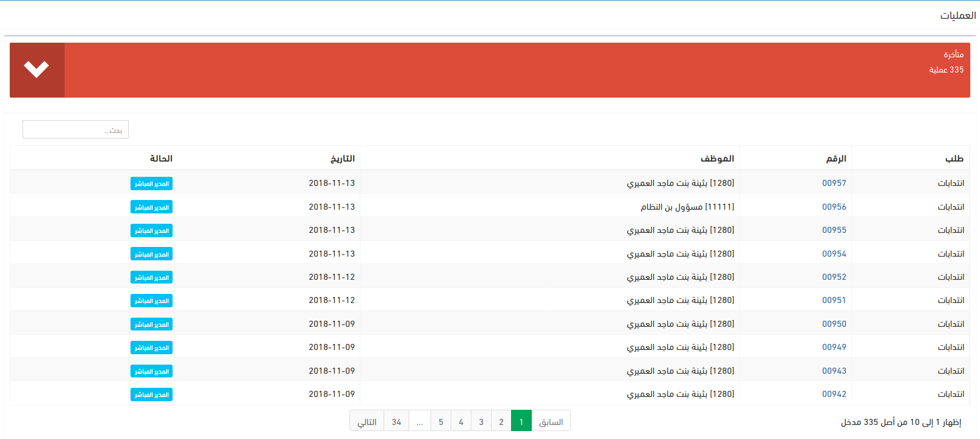
Task: Open request number 00952
Action: [834, 277]
